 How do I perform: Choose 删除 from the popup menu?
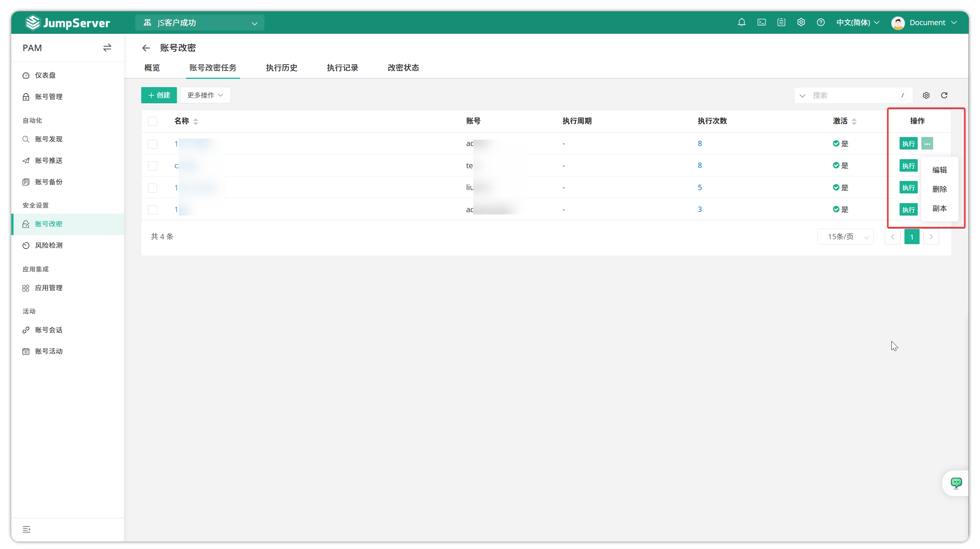pyautogui.click(x=939, y=189)
